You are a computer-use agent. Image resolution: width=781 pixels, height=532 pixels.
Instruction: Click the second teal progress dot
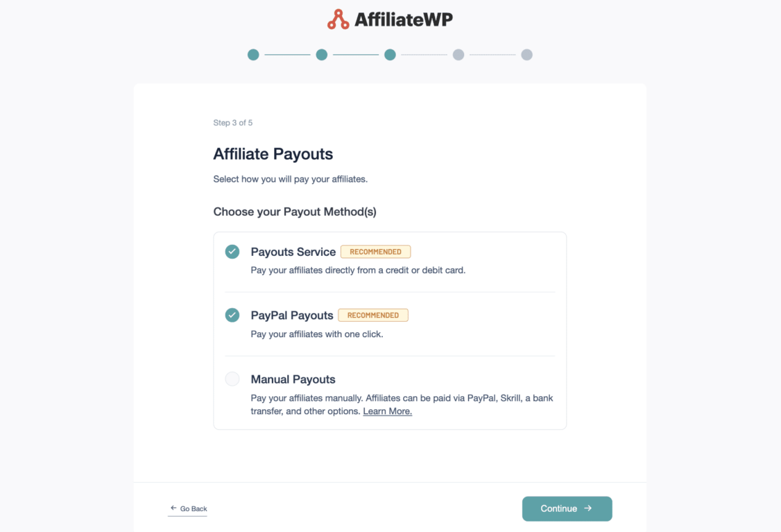(x=321, y=54)
